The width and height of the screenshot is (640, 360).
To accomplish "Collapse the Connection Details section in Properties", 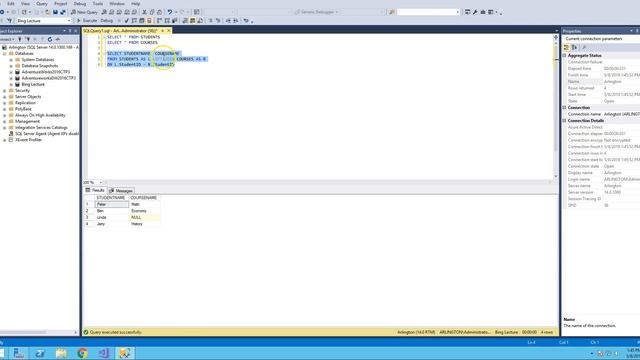I will click(x=565, y=121).
